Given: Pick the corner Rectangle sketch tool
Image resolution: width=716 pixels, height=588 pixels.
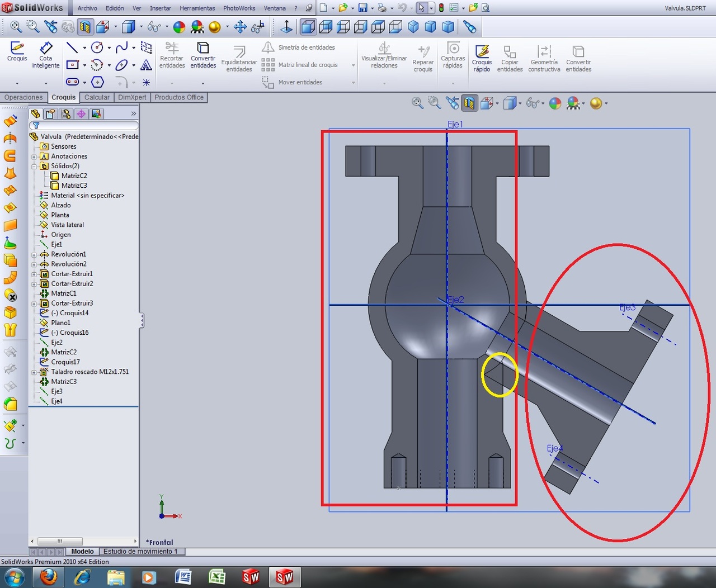Looking at the screenshot, I should coord(72,65).
